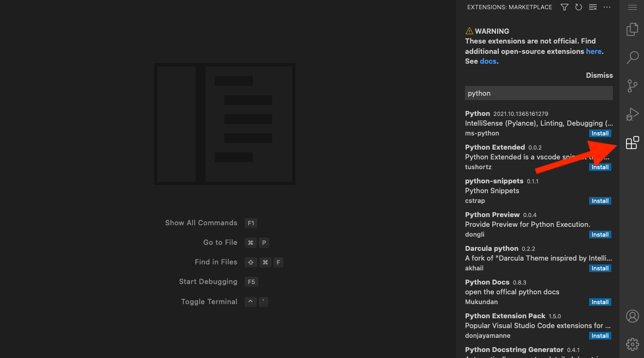This screenshot has width=644, height=358.
Task: Open the Explorer view in the activity bar
Action: (x=632, y=29)
